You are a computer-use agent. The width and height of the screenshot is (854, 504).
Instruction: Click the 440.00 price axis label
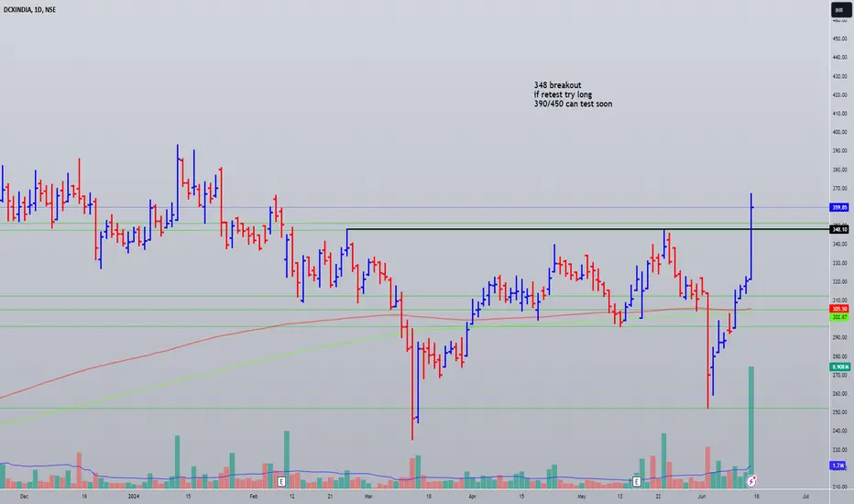tap(839, 57)
